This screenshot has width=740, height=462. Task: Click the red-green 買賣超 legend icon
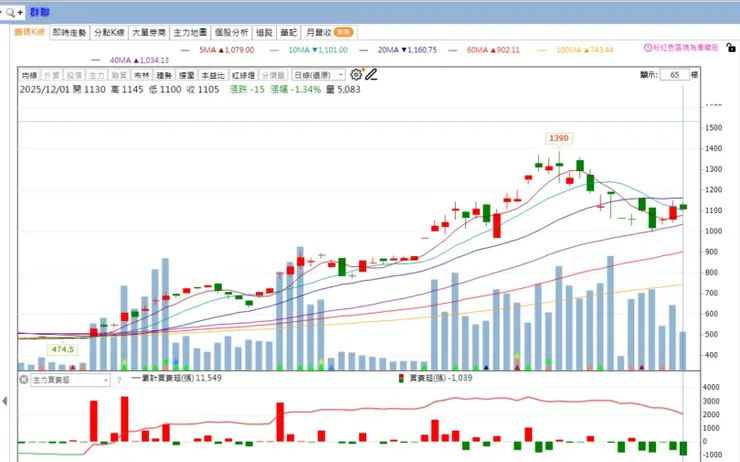pos(401,378)
